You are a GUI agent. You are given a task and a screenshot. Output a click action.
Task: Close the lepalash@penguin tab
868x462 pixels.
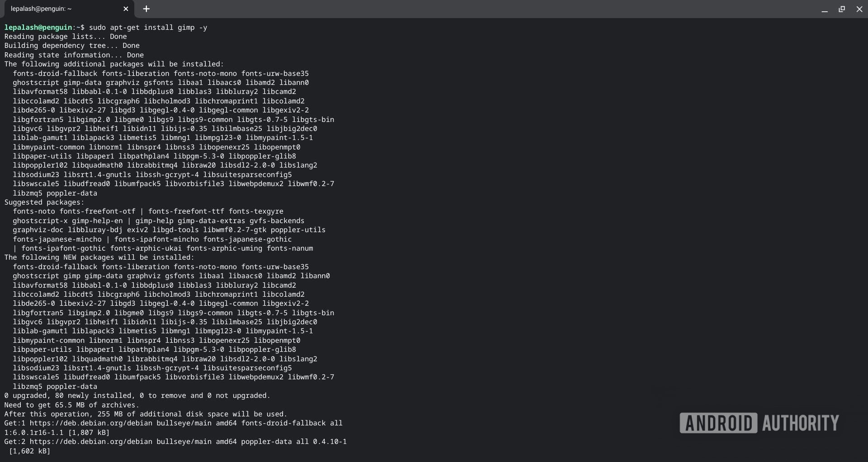coord(126,9)
